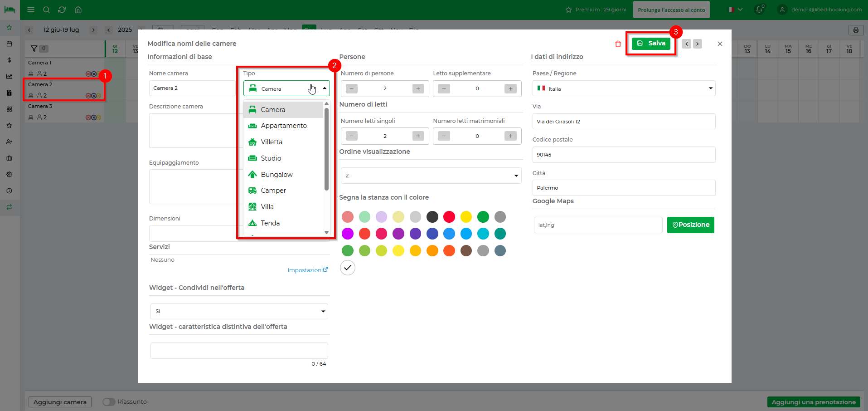868x411 pixels.
Task: Increase Letto supplementare with plus
Action: (510, 88)
